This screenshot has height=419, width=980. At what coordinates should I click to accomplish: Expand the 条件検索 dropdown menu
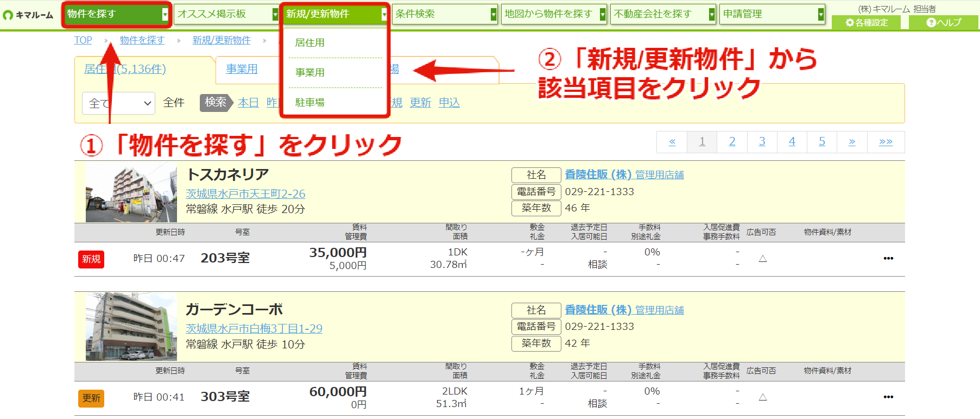[494, 15]
